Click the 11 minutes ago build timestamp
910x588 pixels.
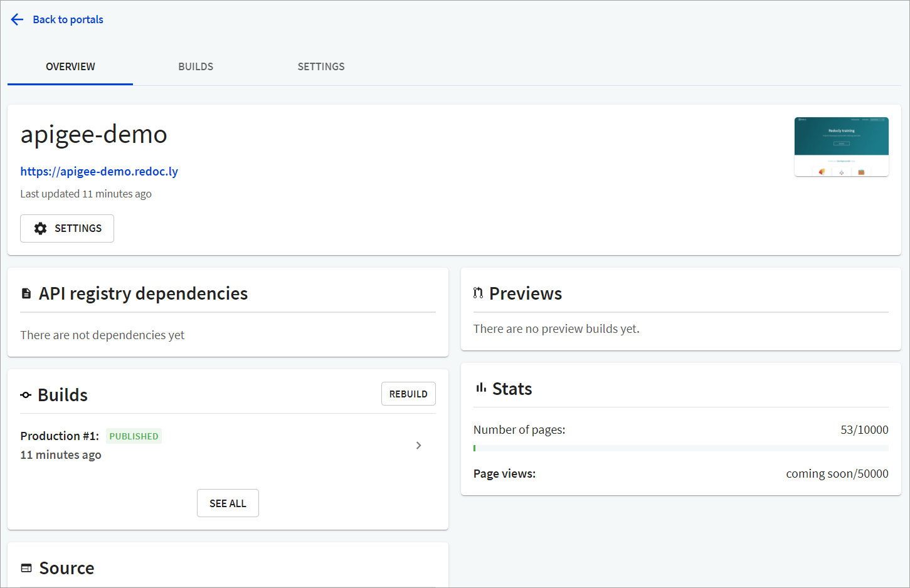coord(61,454)
